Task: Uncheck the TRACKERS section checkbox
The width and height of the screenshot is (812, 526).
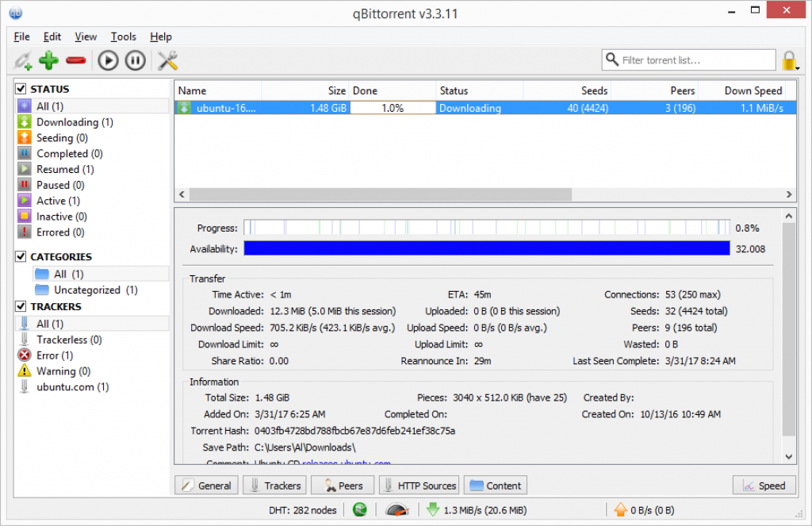Action: pyautogui.click(x=21, y=306)
